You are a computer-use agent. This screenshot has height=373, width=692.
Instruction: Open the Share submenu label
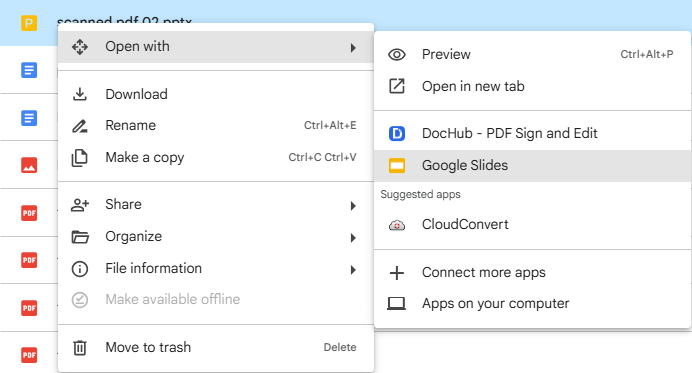pyautogui.click(x=124, y=204)
